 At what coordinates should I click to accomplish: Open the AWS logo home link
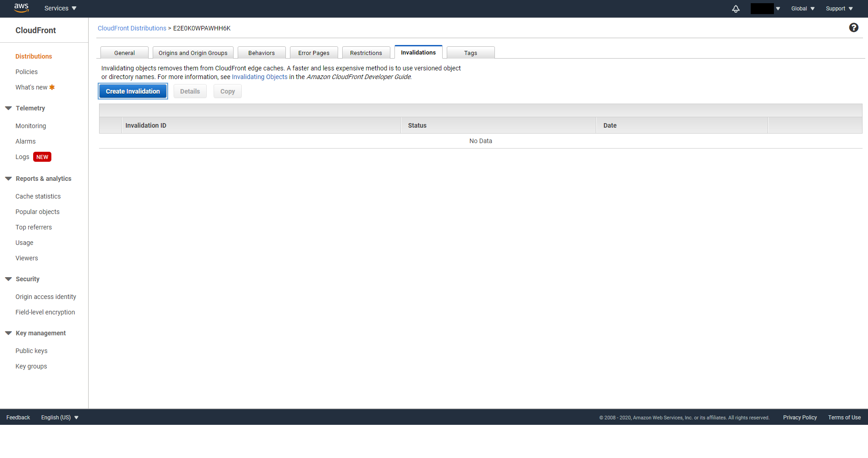[x=21, y=8]
